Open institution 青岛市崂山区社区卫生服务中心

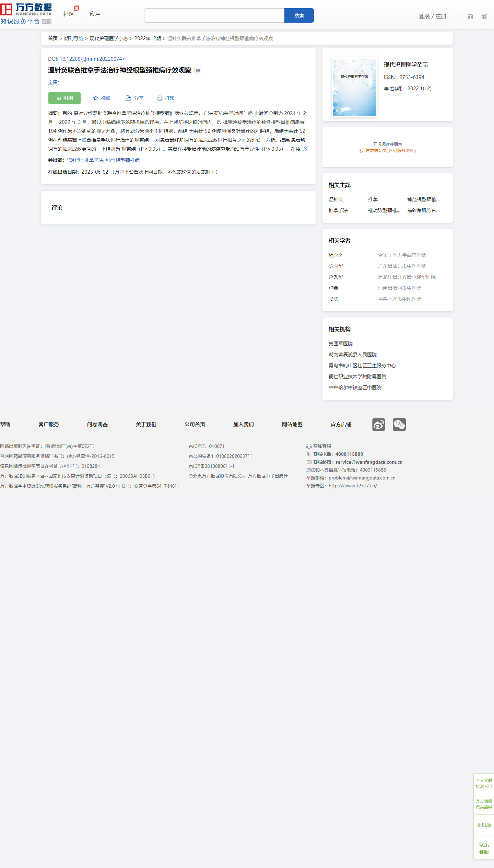click(x=362, y=366)
